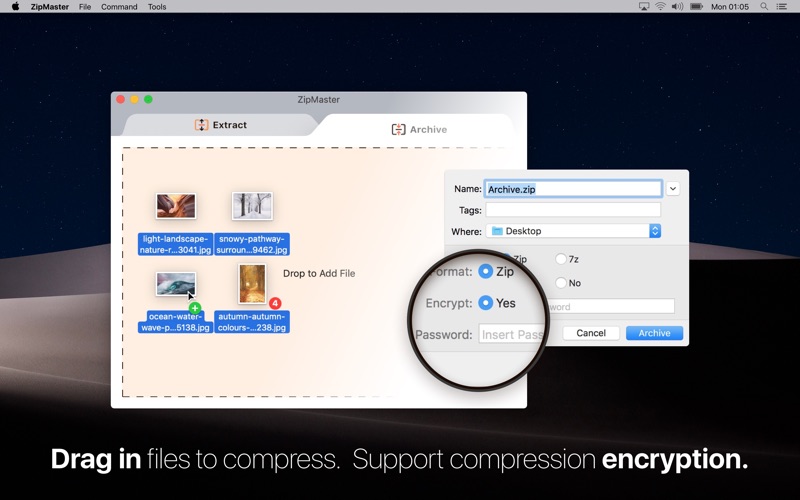This screenshot has width=800, height=500.
Task: Open Spotlight search
Action: point(764,7)
